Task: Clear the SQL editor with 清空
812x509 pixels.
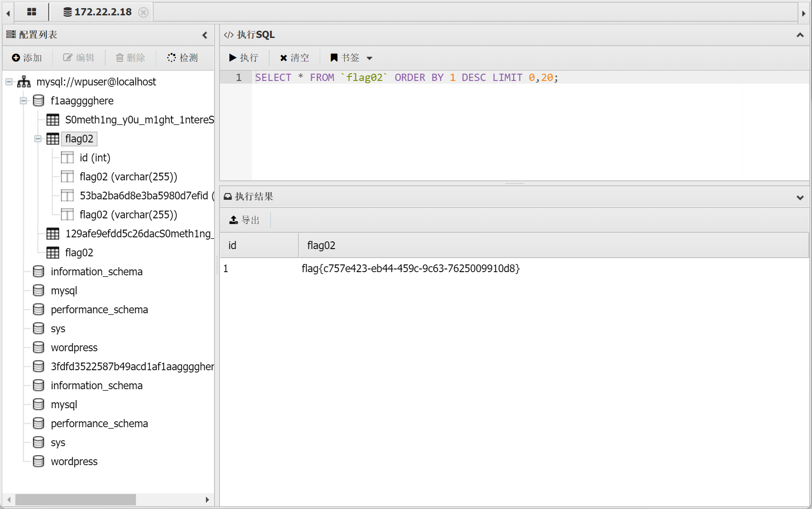Action: [294, 57]
